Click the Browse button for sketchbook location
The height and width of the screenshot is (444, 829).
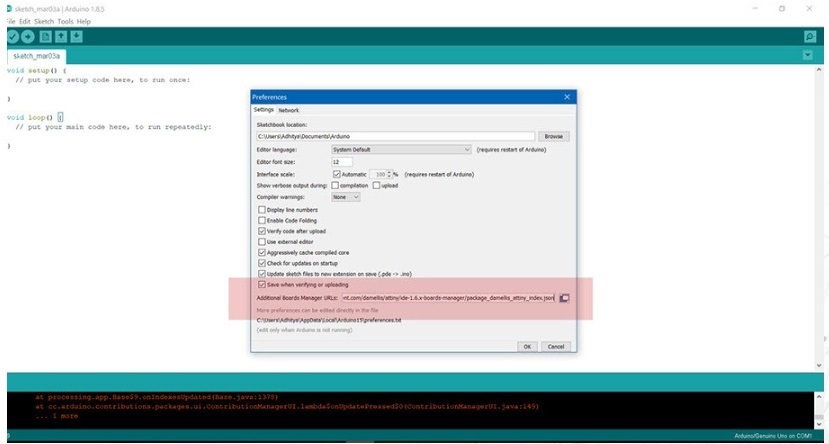(554, 136)
